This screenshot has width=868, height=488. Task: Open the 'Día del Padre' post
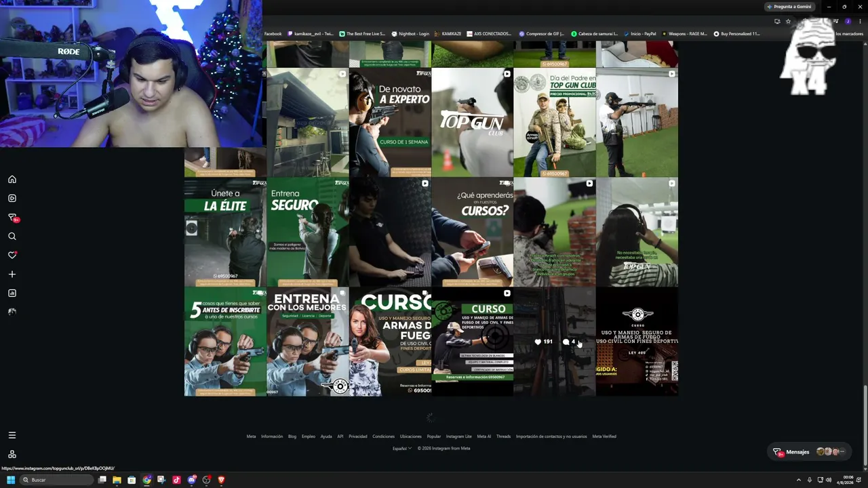(555, 123)
